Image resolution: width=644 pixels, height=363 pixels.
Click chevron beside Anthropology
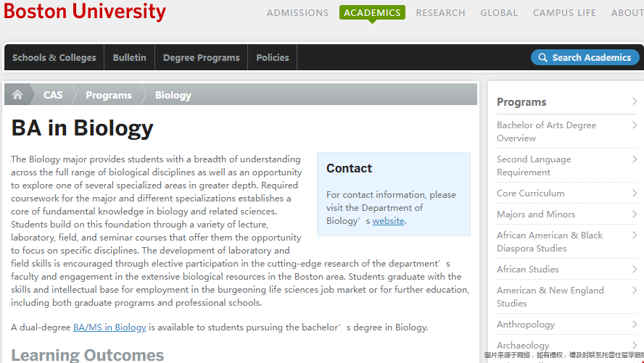pyautogui.click(x=635, y=325)
